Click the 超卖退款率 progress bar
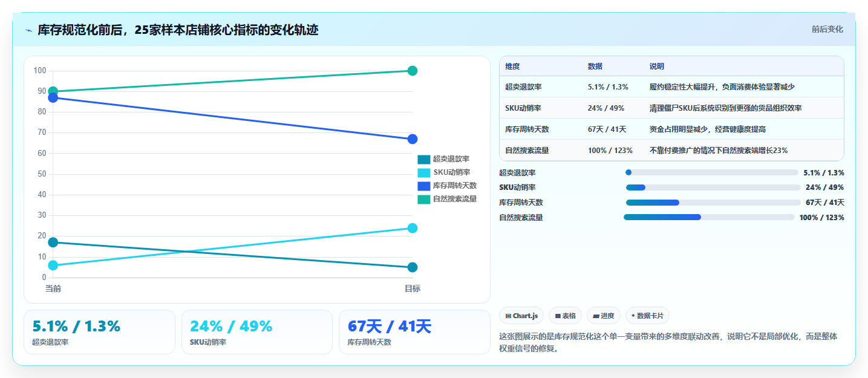The image size is (868, 378). tap(712, 172)
